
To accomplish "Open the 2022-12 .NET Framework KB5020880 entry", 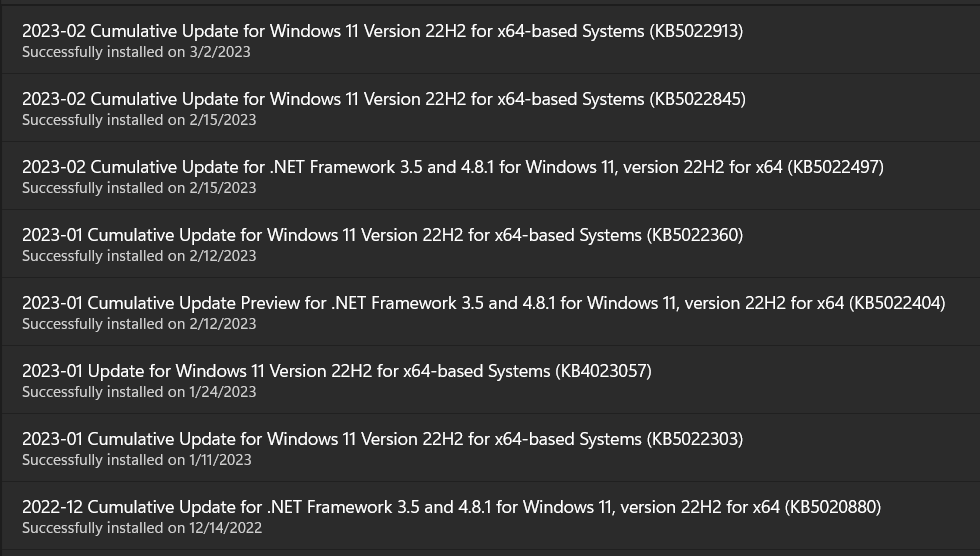I will 491,516.
